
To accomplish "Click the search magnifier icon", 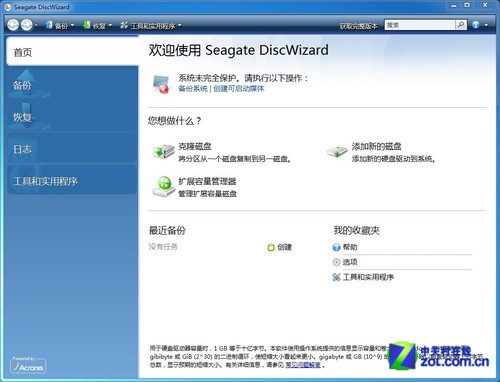I will click(461, 25).
